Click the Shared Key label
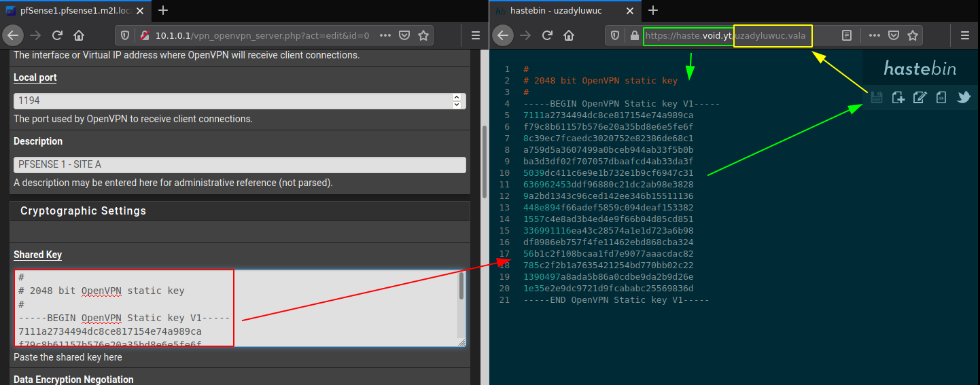Viewport: 980px width, 385px height. 37,255
